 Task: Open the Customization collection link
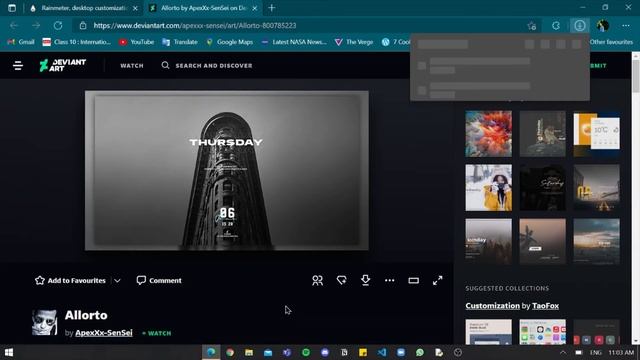[493, 306]
